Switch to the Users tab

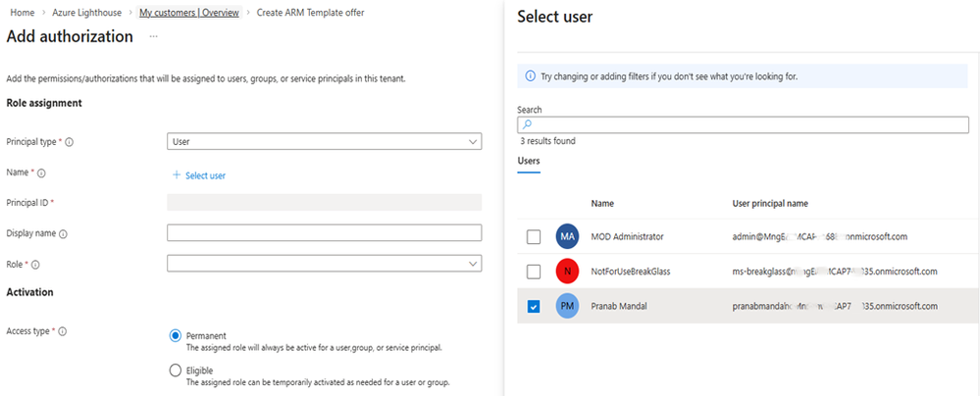coord(529,161)
